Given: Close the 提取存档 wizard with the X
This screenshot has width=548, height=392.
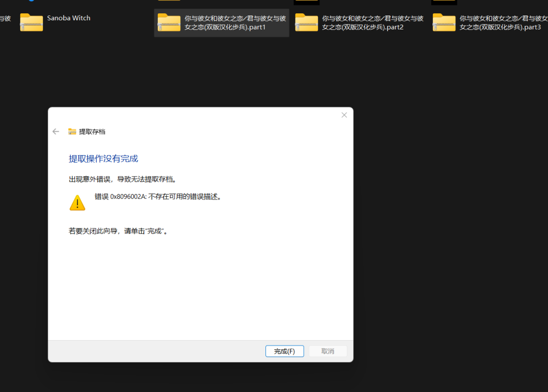Looking at the screenshot, I should (x=344, y=114).
